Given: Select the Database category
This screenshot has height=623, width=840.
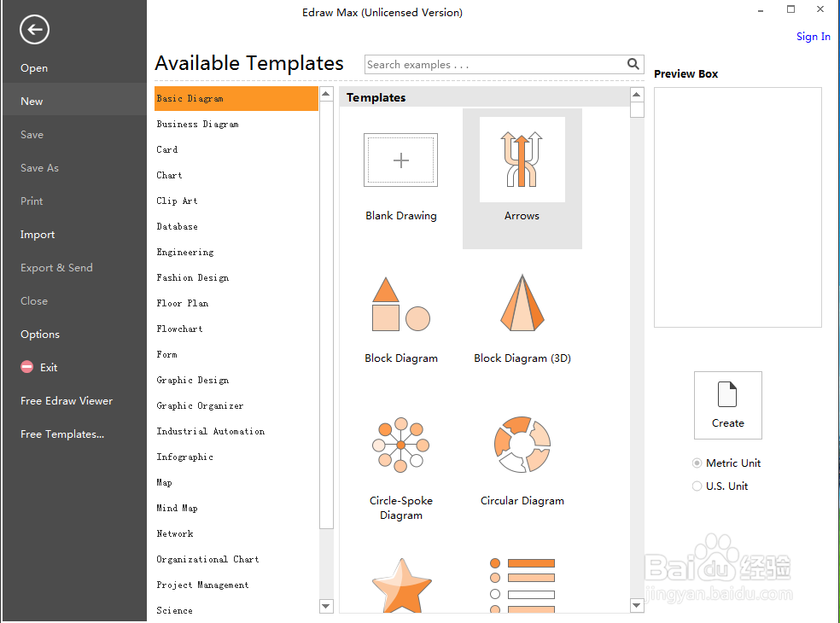Looking at the screenshot, I should pos(178,227).
